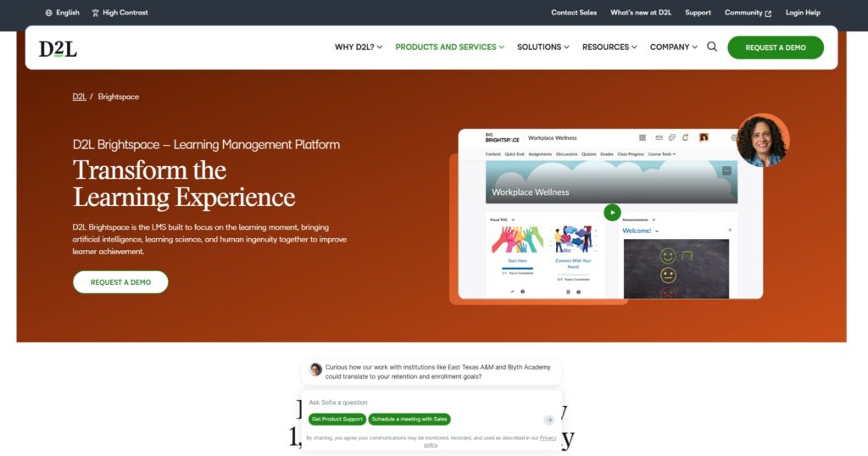
Task: Expand the COMPANY menu
Action: pos(674,47)
